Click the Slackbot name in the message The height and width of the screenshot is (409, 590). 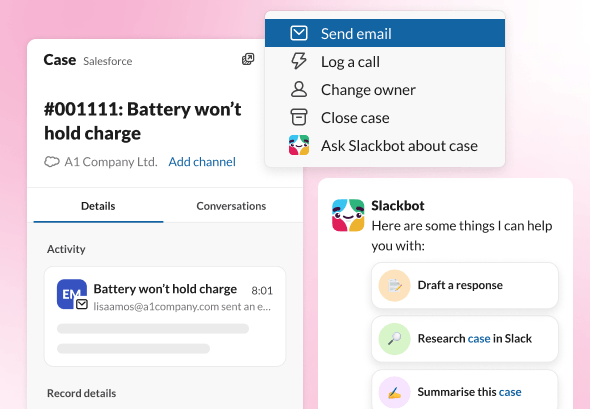pos(398,206)
